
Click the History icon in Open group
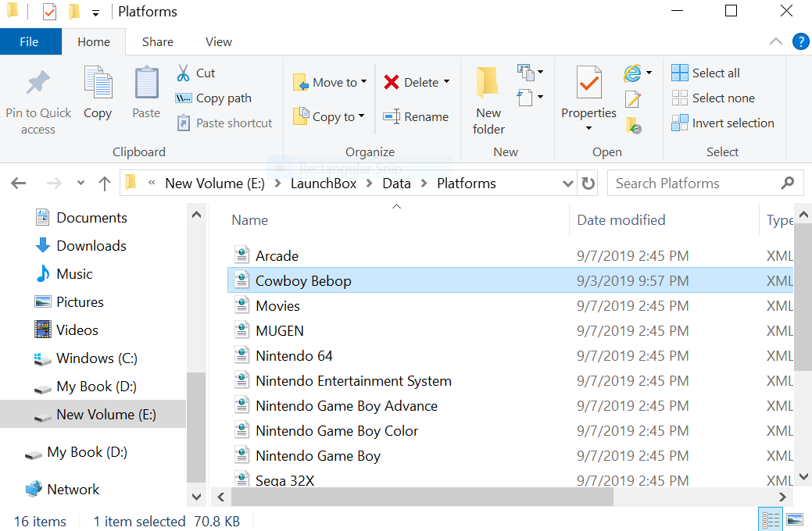pyautogui.click(x=633, y=125)
